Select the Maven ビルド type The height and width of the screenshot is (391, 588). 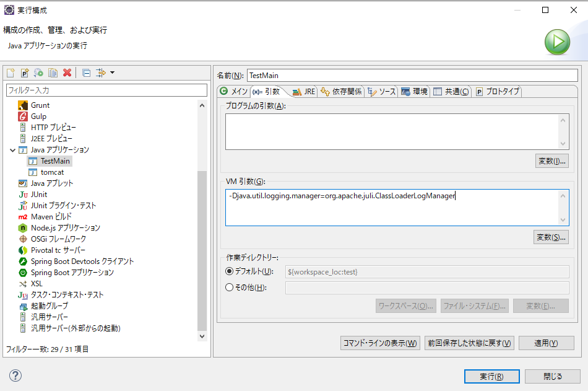click(x=51, y=217)
